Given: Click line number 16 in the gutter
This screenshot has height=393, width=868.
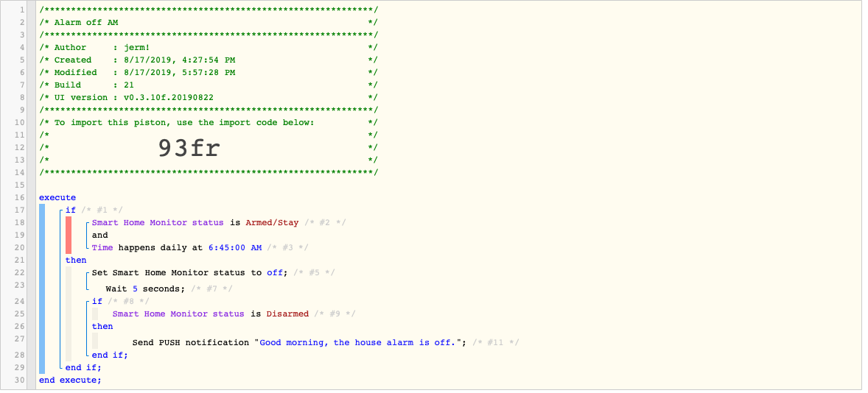Looking at the screenshot, I should tap(20, 197).
